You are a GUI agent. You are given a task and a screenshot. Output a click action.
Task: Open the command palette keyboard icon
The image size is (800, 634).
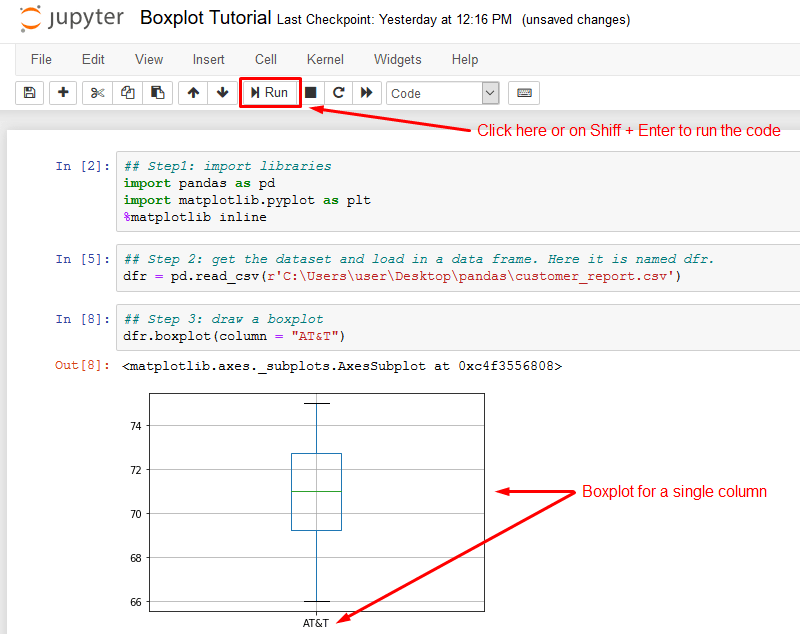[x=524, y=93]
